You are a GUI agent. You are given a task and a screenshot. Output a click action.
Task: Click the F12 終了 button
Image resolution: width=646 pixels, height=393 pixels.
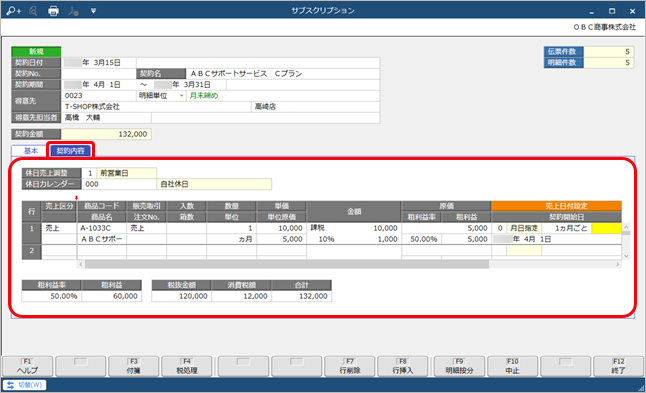coord(618,366)
